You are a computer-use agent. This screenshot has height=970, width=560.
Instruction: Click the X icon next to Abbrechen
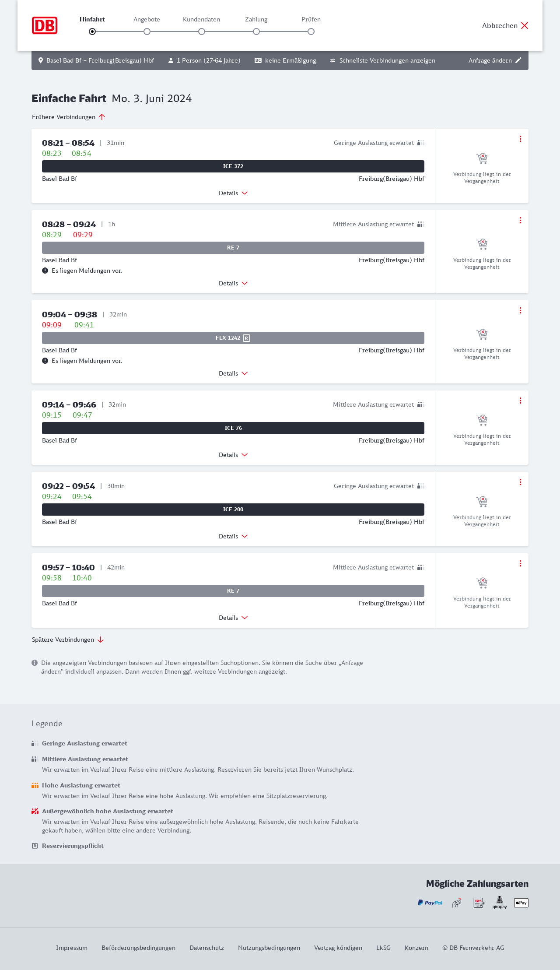pyautogui.click(x=525, y=25)
